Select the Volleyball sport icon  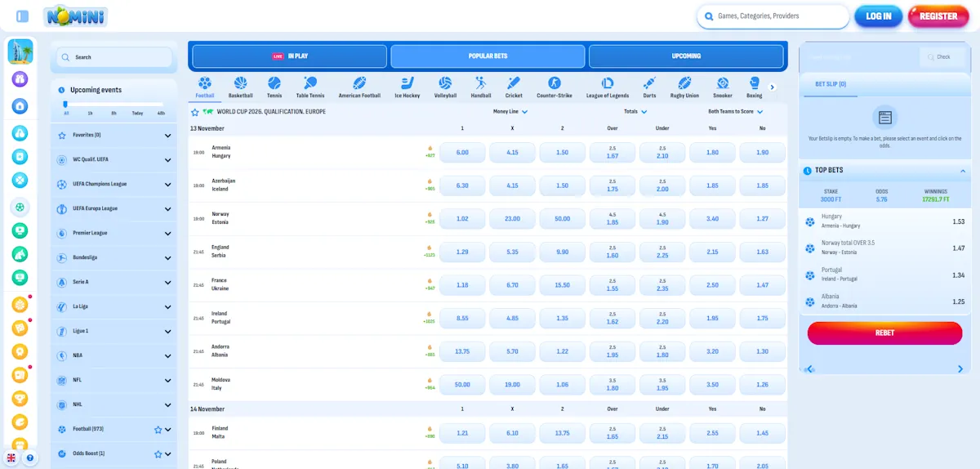[x=445, y=83]
